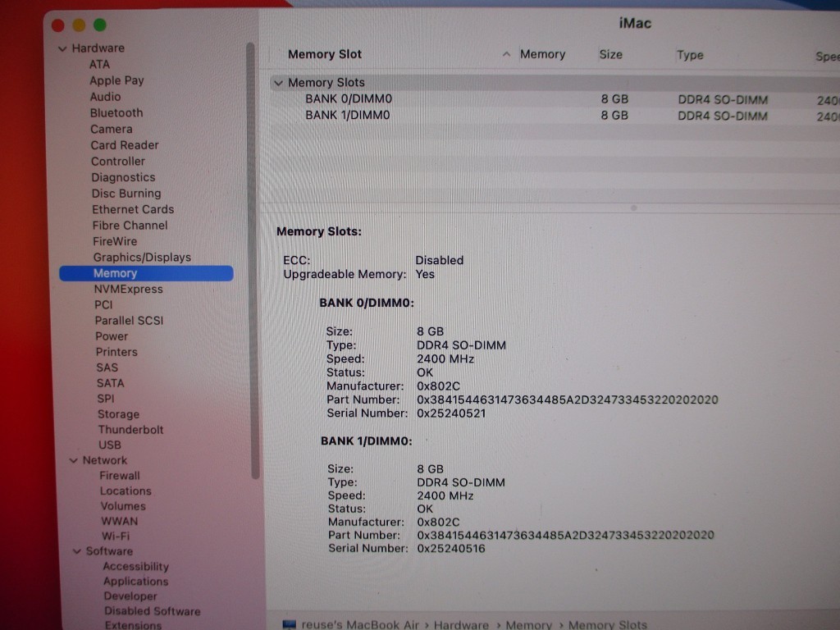Select ATA in the sidebar

coord(99,64)
